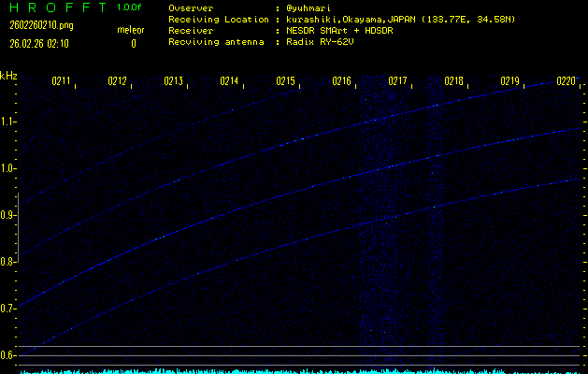The width and height of the screenshot is (588, 374).
Task: Select the 0220 time marker
Action: [566, 82]
